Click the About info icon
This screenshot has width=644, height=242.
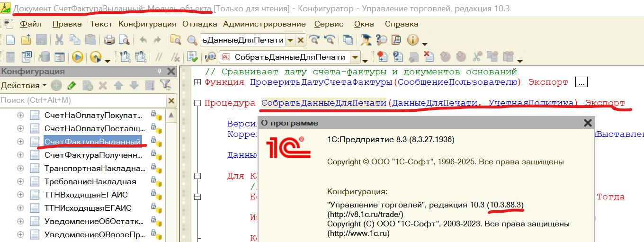point(413,40)
